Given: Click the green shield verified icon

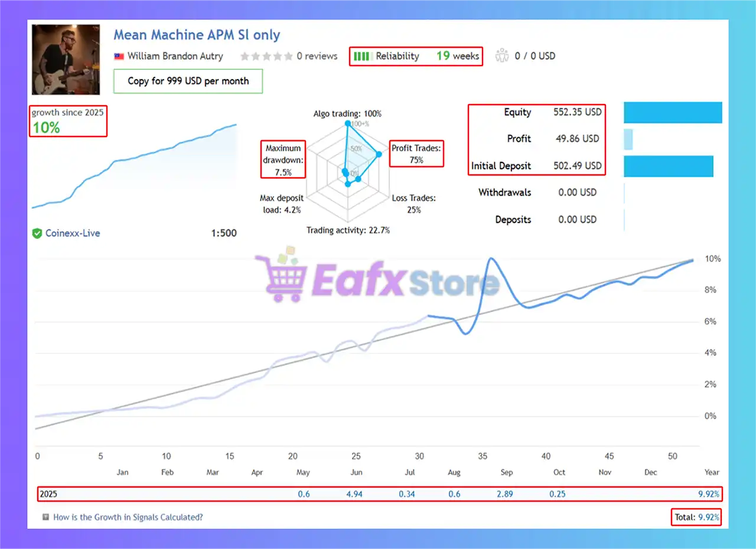Looking at the screenshot, I should coord(37,233).
